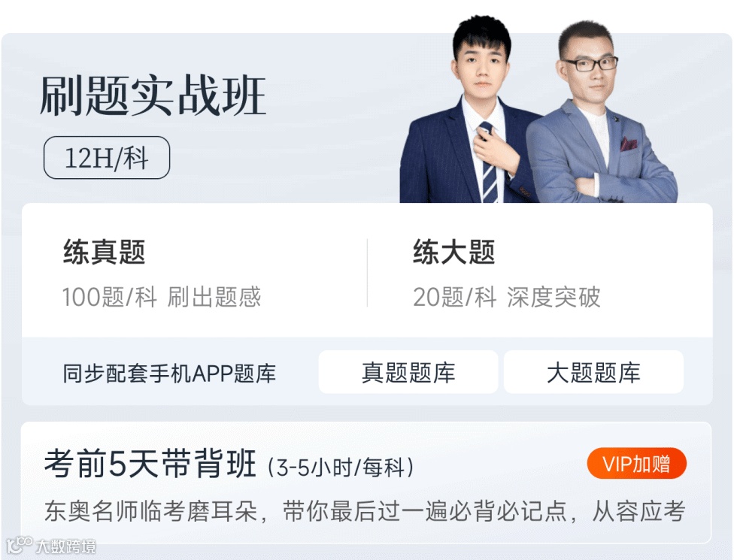Click the 东奥名师临考磨耳朵 description line
The image size is (734, 560).
tap(151, 511)
